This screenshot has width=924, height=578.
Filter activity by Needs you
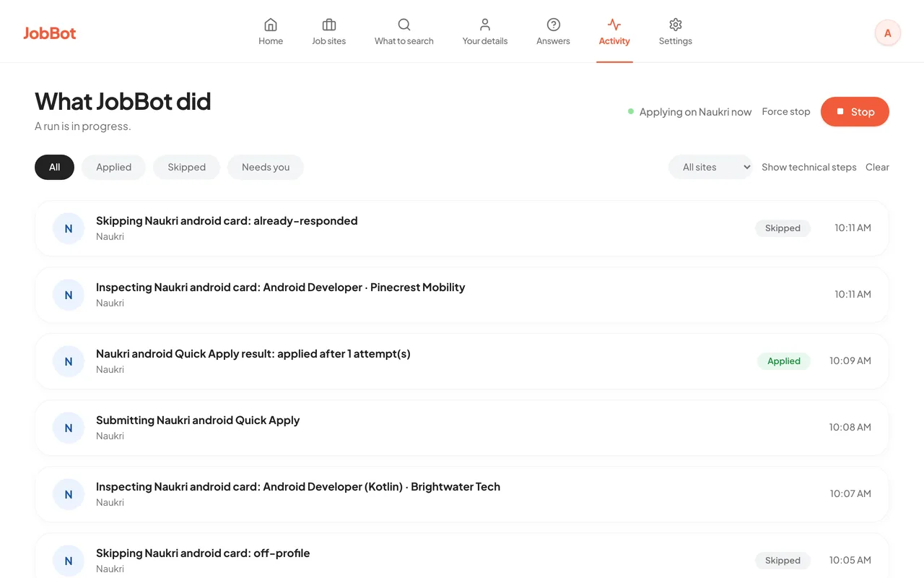(x=266, y=167)
